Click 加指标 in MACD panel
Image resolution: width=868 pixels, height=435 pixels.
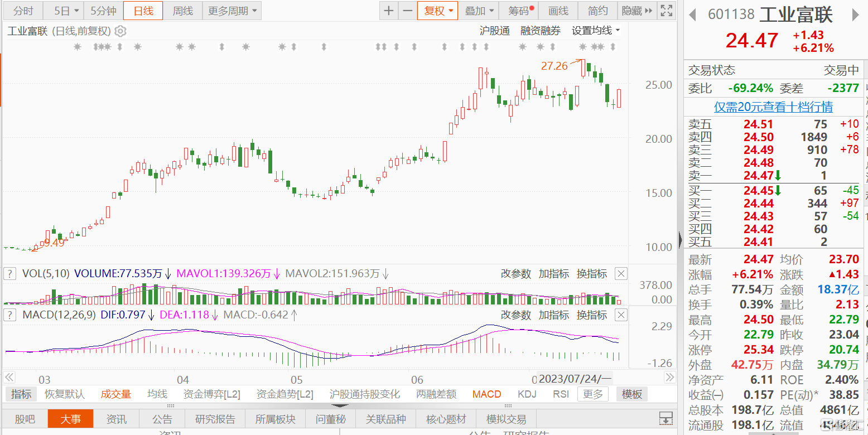click(x=553, y=315)
